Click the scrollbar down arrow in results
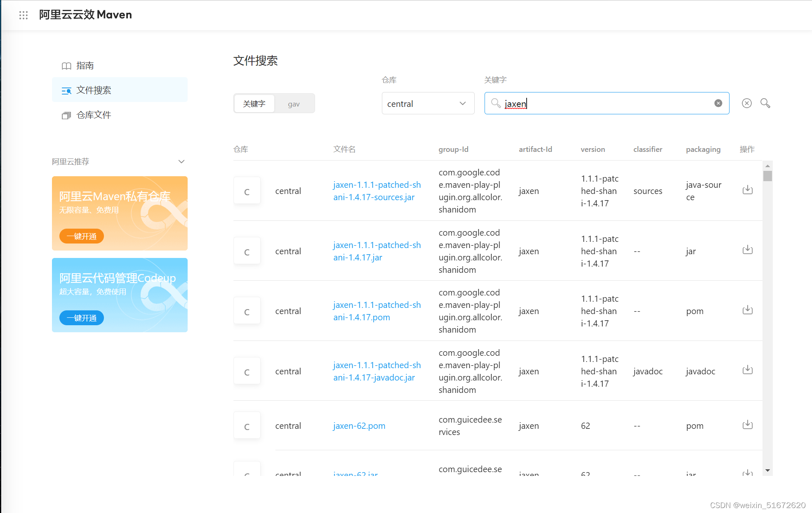Screen dimensions: 812x513 [767, 470]
